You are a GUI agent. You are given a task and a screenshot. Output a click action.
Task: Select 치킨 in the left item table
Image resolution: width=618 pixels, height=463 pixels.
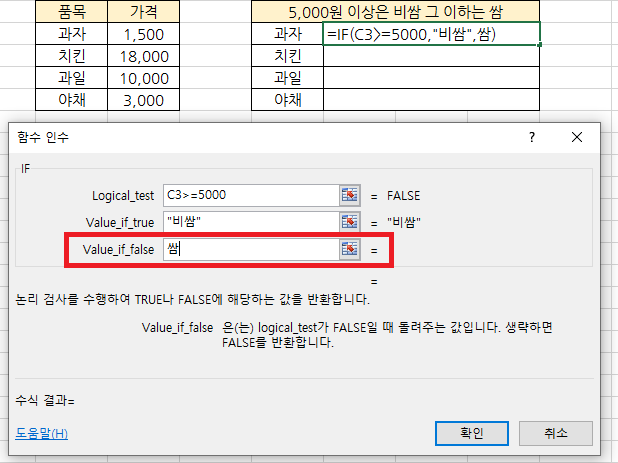point(71,56)
